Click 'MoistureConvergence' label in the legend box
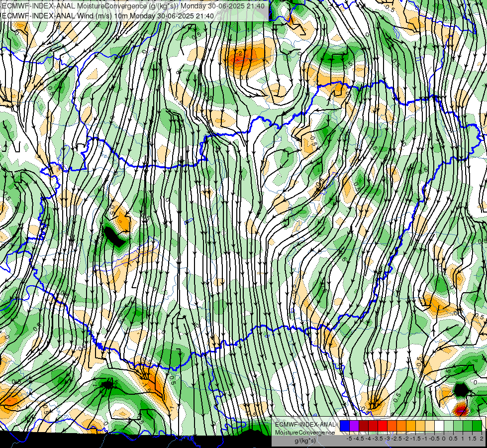This screenshot has width=487, height=448. (305, 433)
